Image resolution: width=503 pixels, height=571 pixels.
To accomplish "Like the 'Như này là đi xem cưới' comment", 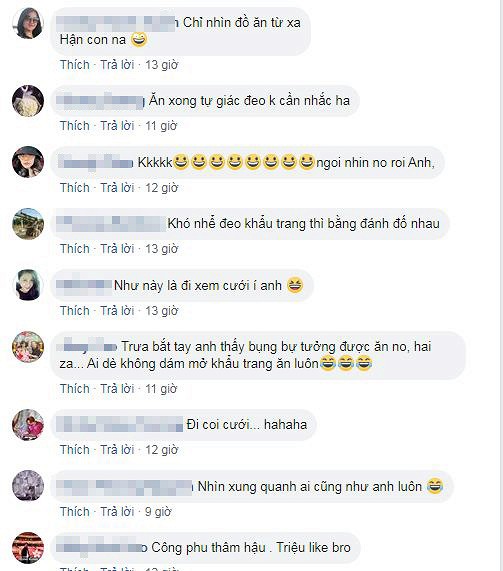I will (75, 311).
